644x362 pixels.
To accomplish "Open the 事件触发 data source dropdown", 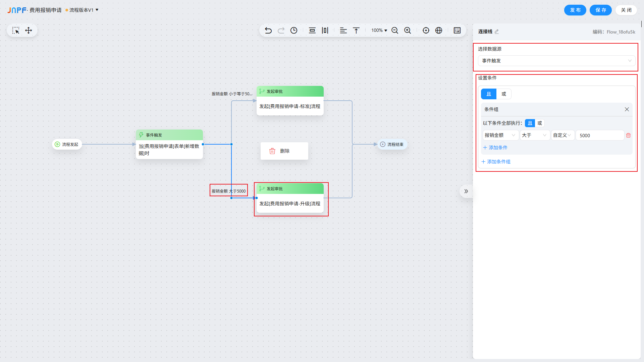I will click(556, 61).
